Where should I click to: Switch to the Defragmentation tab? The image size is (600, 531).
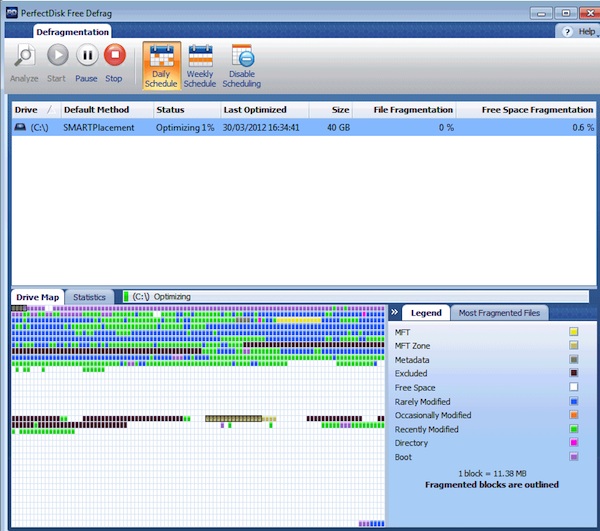tap(72, 32)
